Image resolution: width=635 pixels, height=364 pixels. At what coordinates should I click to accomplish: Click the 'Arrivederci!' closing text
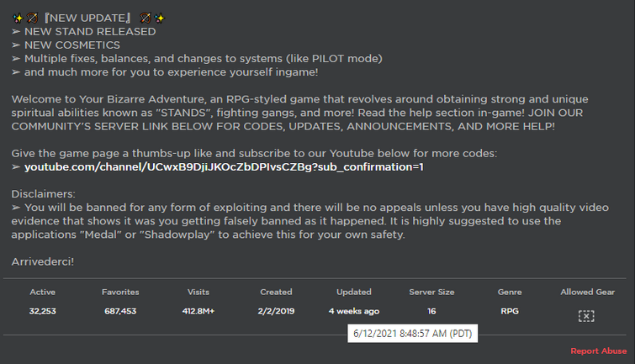43,261
